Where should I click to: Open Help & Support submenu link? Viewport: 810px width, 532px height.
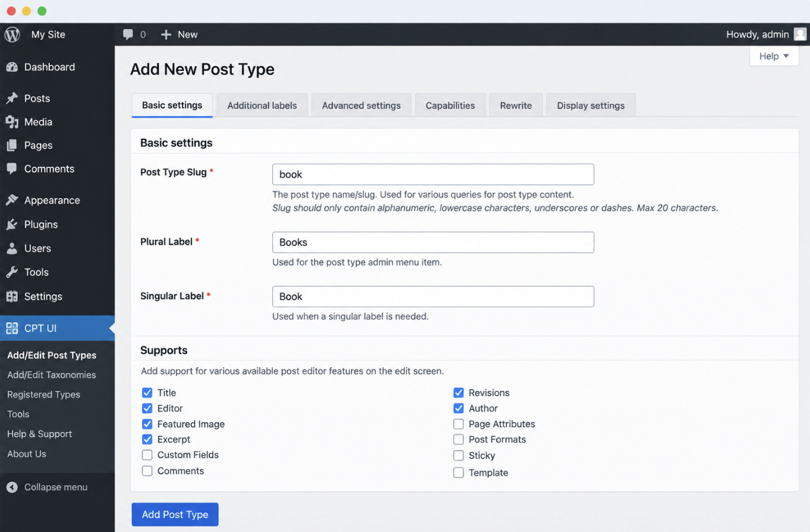tap(39, 434)
